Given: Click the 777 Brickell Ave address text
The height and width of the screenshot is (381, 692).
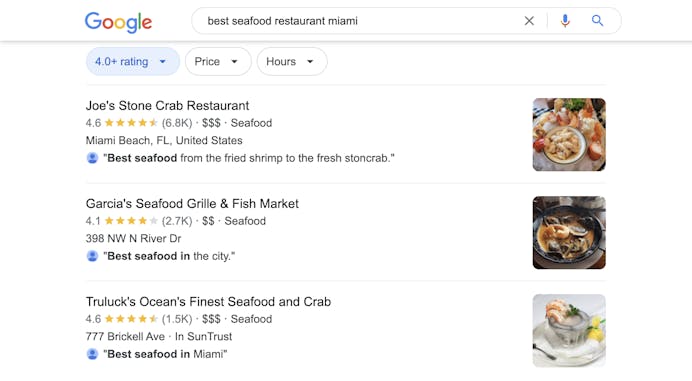Looking at the screenshot, I should click(125, 336).
